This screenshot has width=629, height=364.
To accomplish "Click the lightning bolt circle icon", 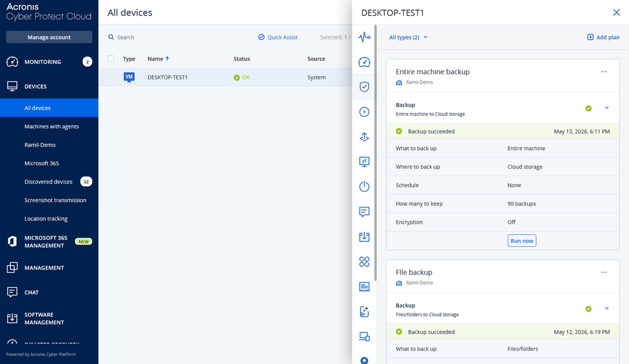I will (x=364, y=112).
